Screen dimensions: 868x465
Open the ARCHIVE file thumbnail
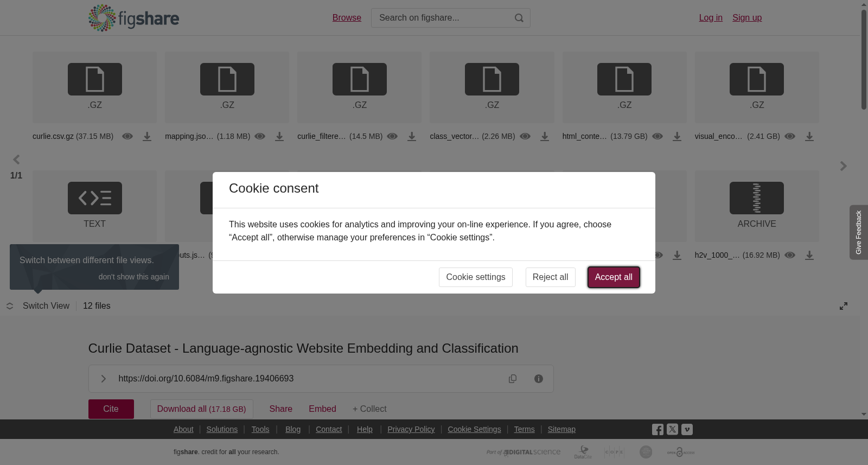coord(757,206)
